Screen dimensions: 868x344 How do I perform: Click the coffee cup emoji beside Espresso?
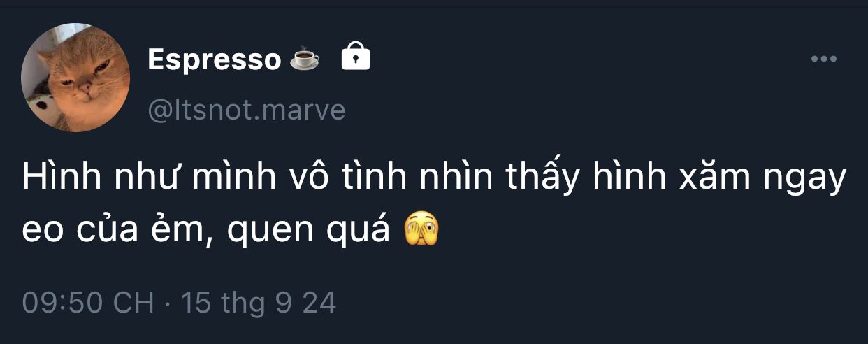tap(305, 59)
